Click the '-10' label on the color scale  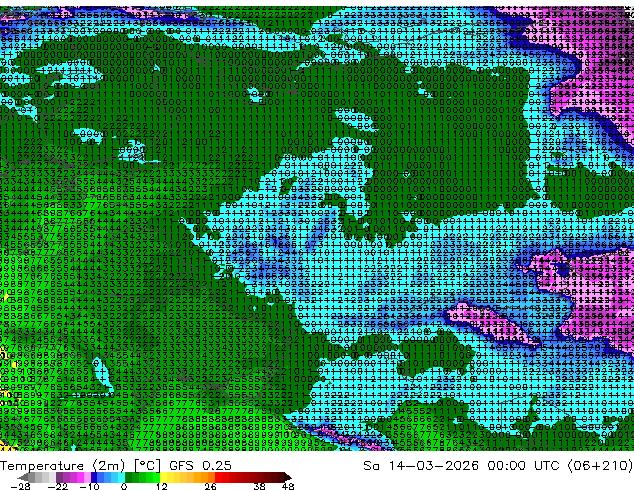tap(89, 486)
